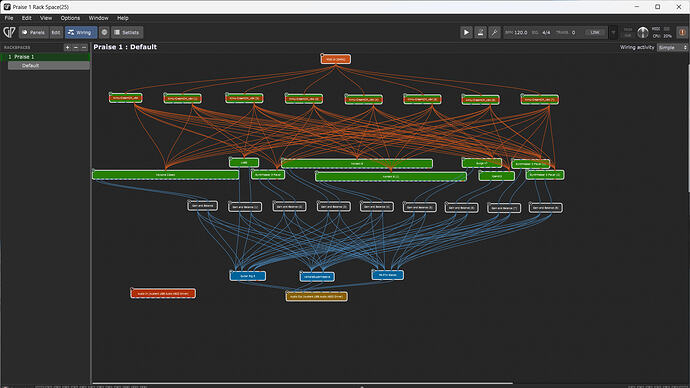Open the Options menu
690x388 pixels.
pyautogui.click(x=70, y=18)
